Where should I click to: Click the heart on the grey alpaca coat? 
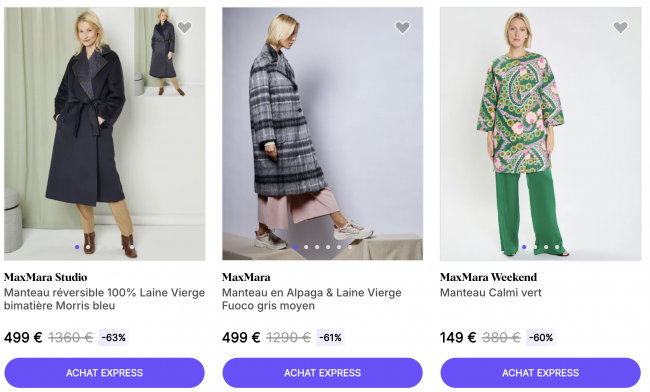[x=403, y=27]
